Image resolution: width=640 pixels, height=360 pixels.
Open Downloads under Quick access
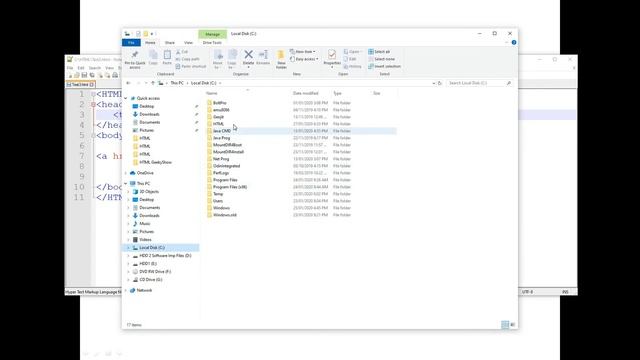[149, 114]
